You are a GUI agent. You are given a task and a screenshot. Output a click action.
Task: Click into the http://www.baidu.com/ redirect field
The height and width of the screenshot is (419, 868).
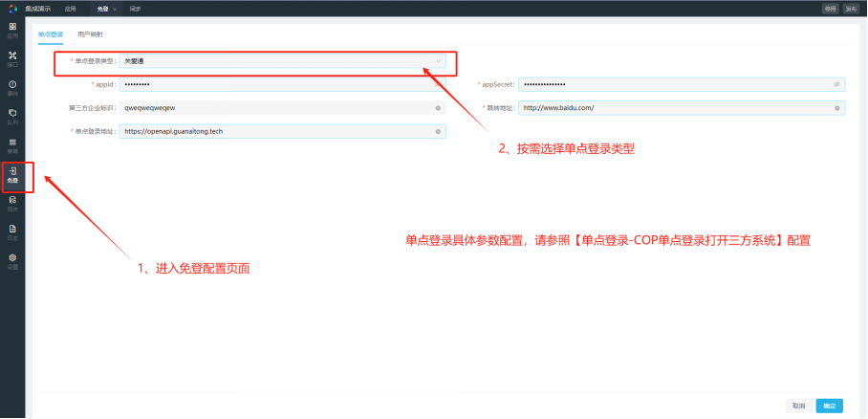pos(682,108)
